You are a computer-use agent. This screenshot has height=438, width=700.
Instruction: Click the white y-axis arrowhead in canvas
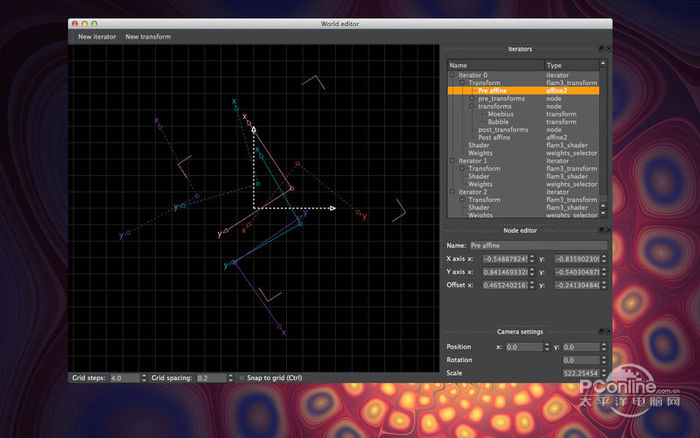pos(254,129)
